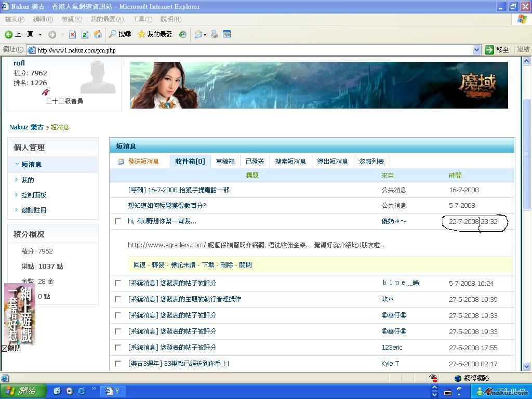
Task: Click the Stop loading toolbar icon
Action: (73, 34)
